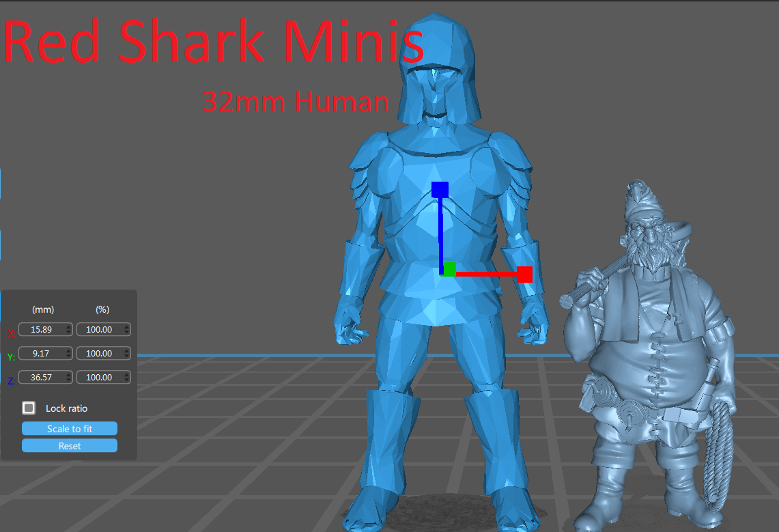Reset the scale values

tap(70, 445)
